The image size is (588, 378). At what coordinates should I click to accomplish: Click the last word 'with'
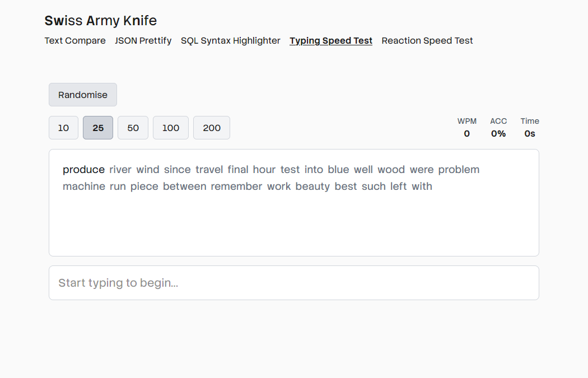point(422,186)
